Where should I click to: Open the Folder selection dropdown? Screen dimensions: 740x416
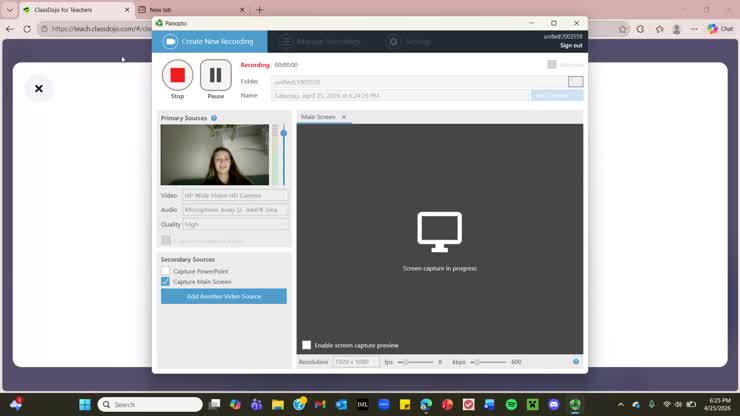pyautogui.click(x=575, y=82)
